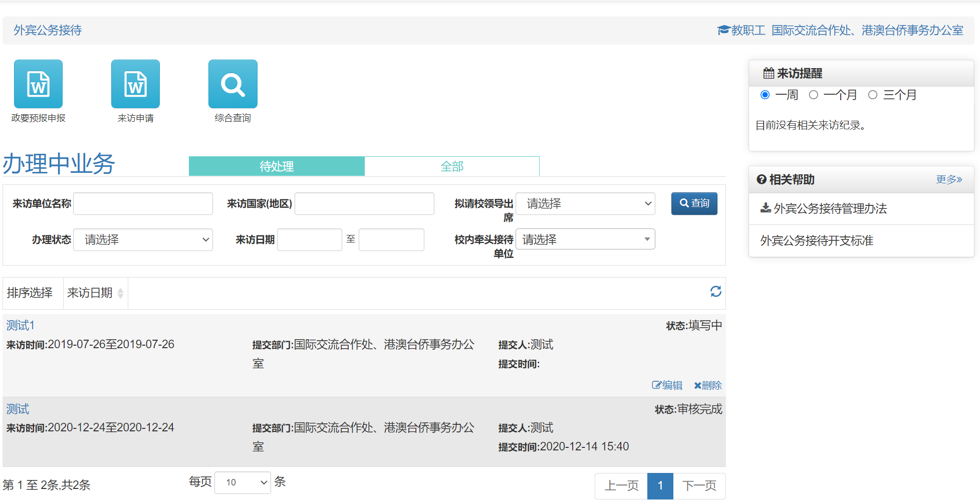Click the 更多 help link
The width and height of the screenshot is (980, 503).
click(x=949, y=179)
